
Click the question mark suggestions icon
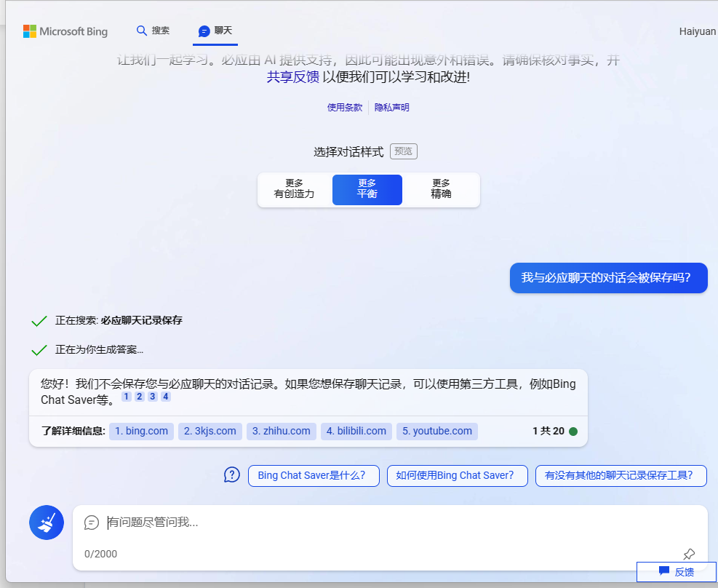point(231,475)
